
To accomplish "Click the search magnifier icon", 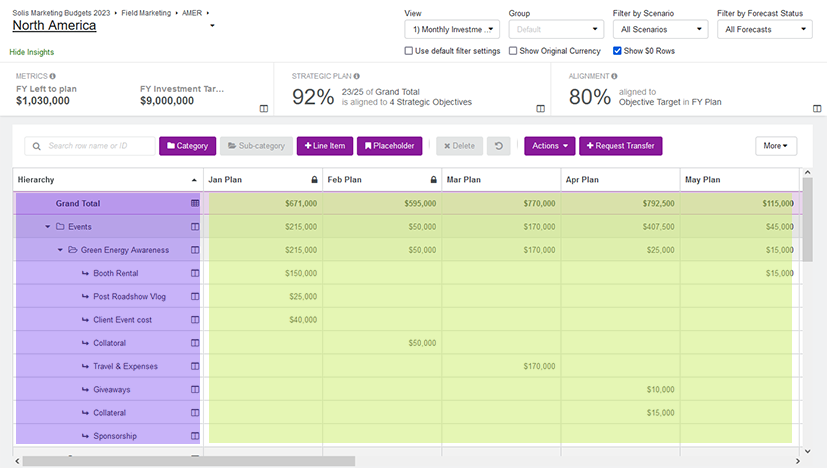I will [36, 146].
